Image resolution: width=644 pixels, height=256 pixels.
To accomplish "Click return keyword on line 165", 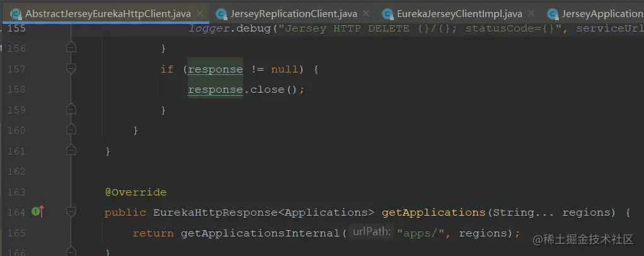I will point(153,233).
